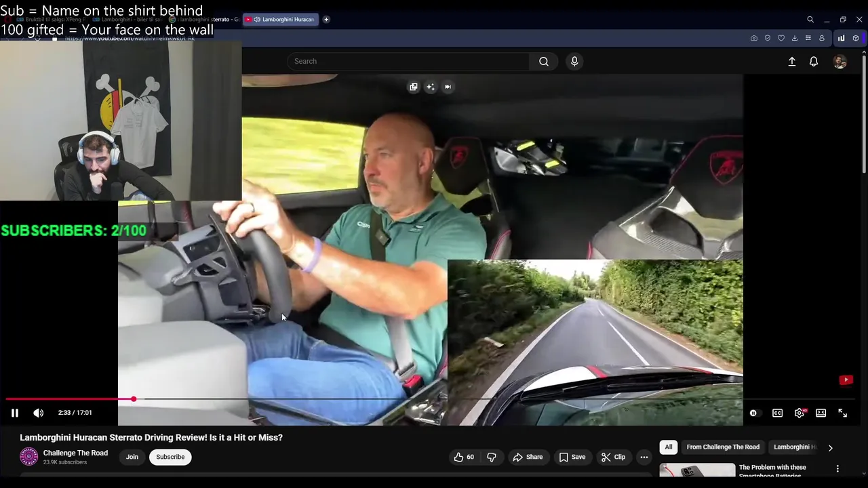Viewport: 868px width, 488px height.
Task: Like the video with thumbs up
Action: (464, 457)
